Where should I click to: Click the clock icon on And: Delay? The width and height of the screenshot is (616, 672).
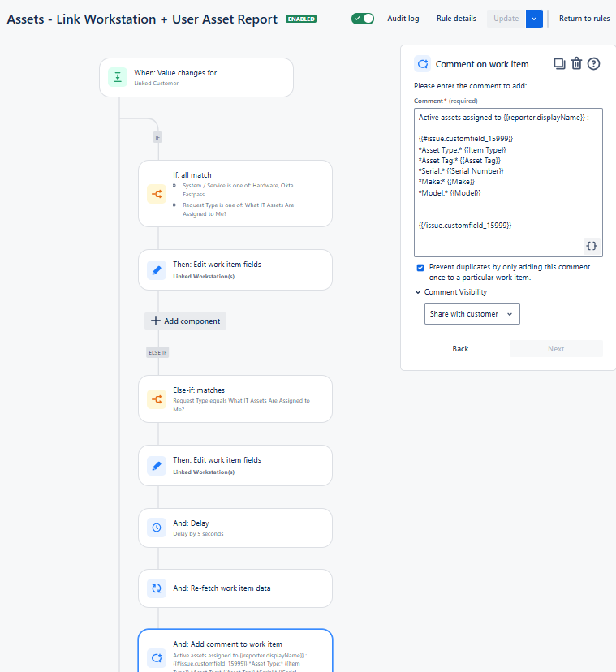[156, 528]
